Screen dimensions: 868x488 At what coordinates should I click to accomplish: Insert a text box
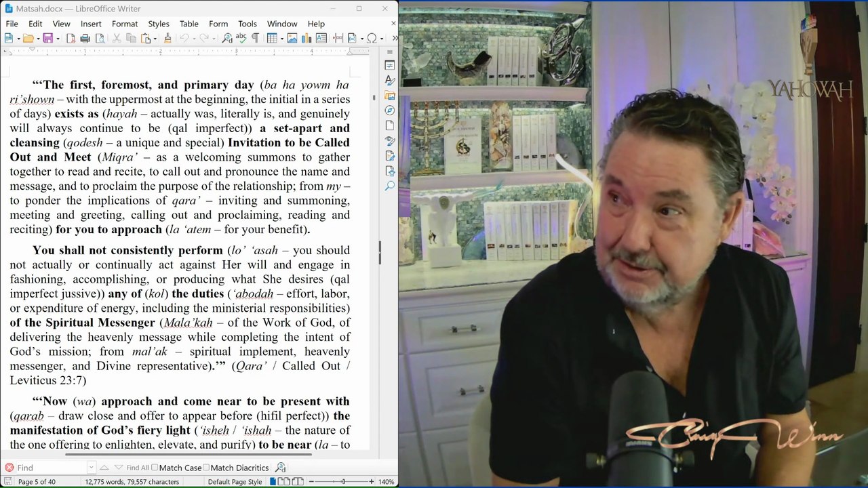pyautogui.click(x=321, y=38)
